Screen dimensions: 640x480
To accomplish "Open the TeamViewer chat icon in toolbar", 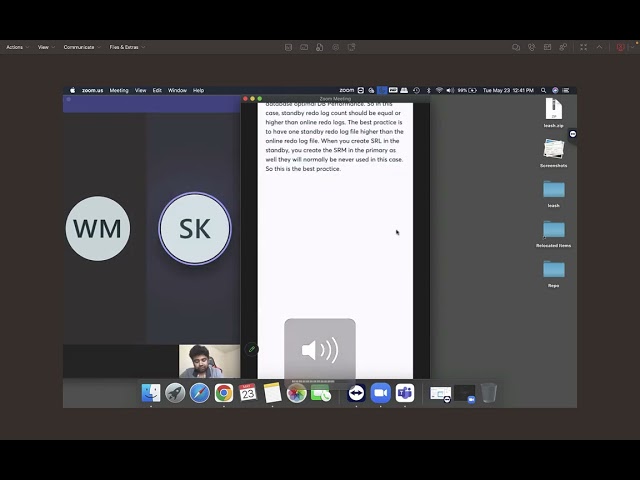I will [516, 47].
